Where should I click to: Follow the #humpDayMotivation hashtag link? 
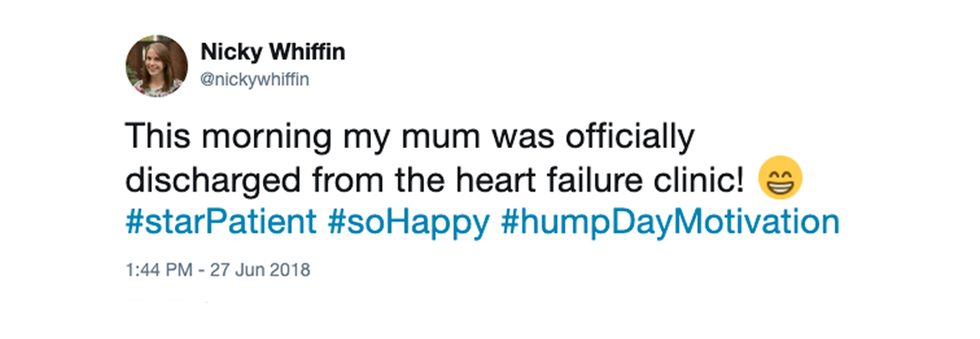670,223
